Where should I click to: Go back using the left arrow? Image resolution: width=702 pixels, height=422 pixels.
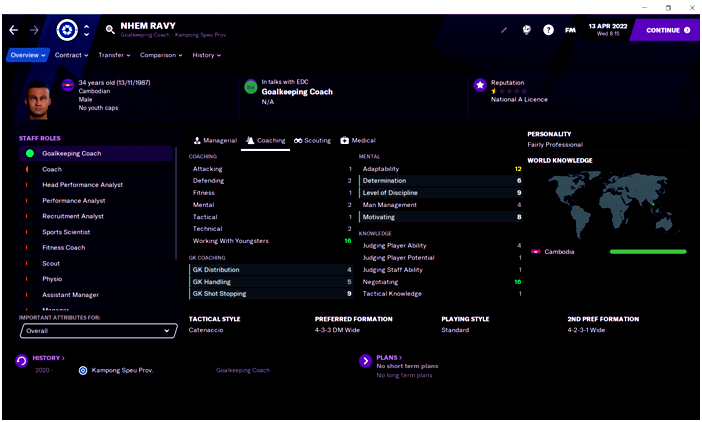coord(13,30)
